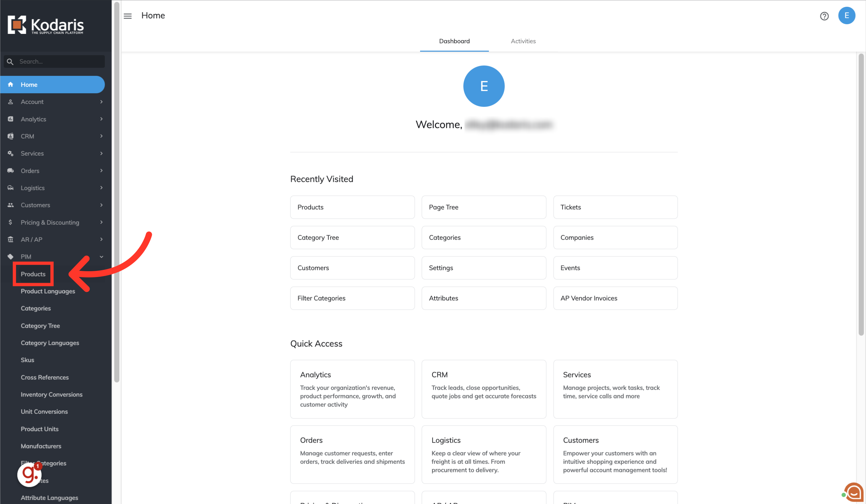Click the Kodaris logo
This screenshot has height=504, width=866.
(46, 25)
